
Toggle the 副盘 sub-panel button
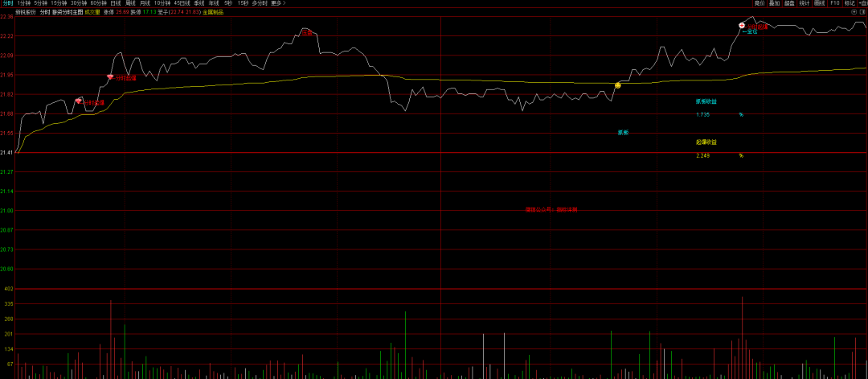click(789, 3)
